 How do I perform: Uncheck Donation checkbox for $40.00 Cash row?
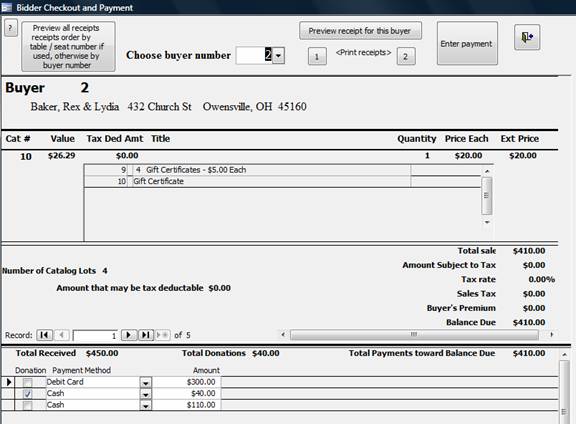[28, 394]
